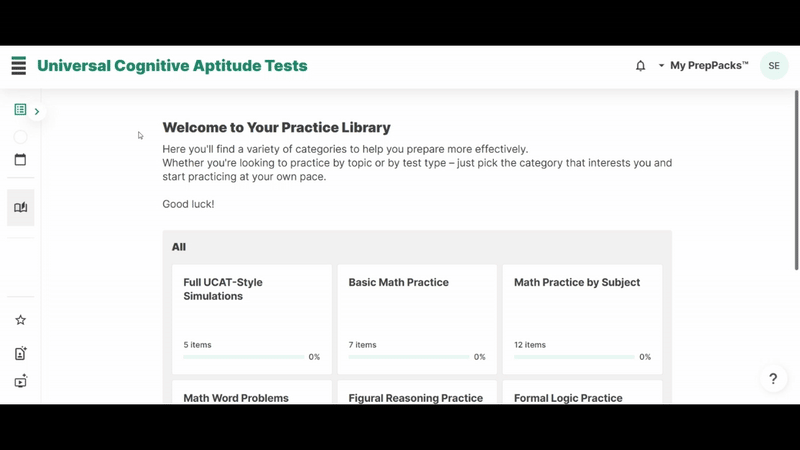800x450 pixels.
Task: Click the notifications bell icon
Action: (641, 66)
